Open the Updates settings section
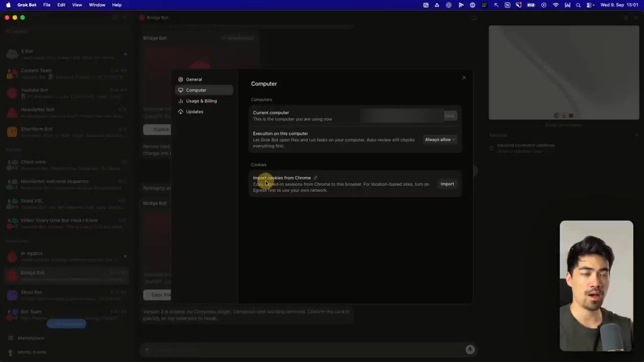644x362 pixels. 204,112
